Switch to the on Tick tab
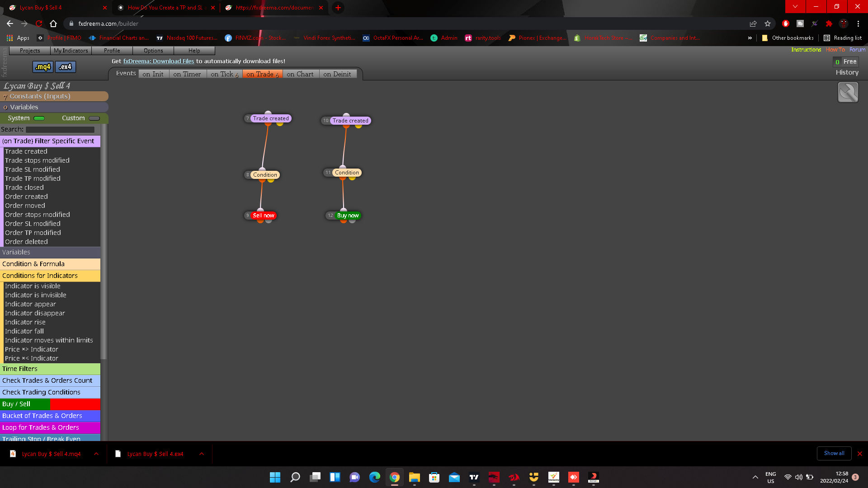This screenshot has height=488, width=868. (224, 74)
